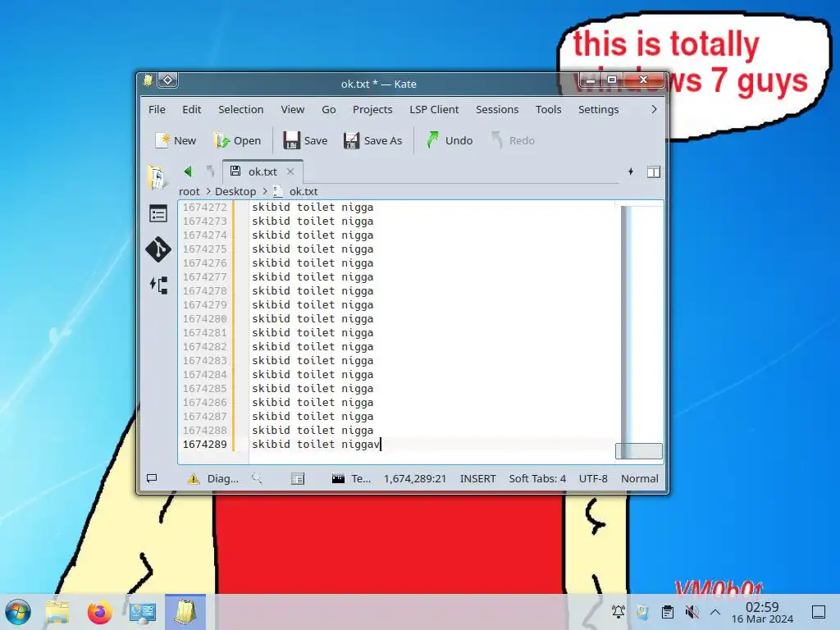This screenshot has width=840, height=630.
Task: Click Save As in the toolbar
Action: (x=373, y=140)
